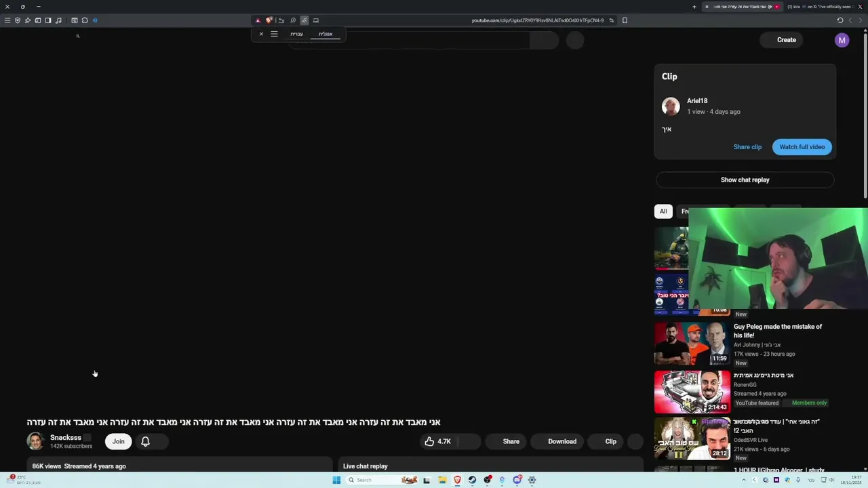The image size is (868, 488).
Task: Expand Show chat replay
Action: pyautogui.click(x=745, y=180)
